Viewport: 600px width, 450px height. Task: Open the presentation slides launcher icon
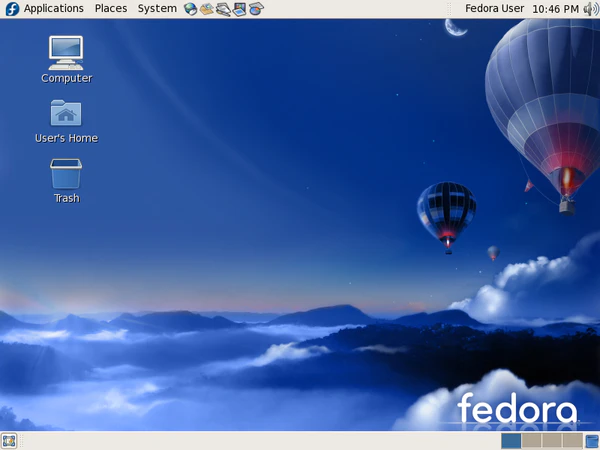pyautogui.click(x=240, y=9)
